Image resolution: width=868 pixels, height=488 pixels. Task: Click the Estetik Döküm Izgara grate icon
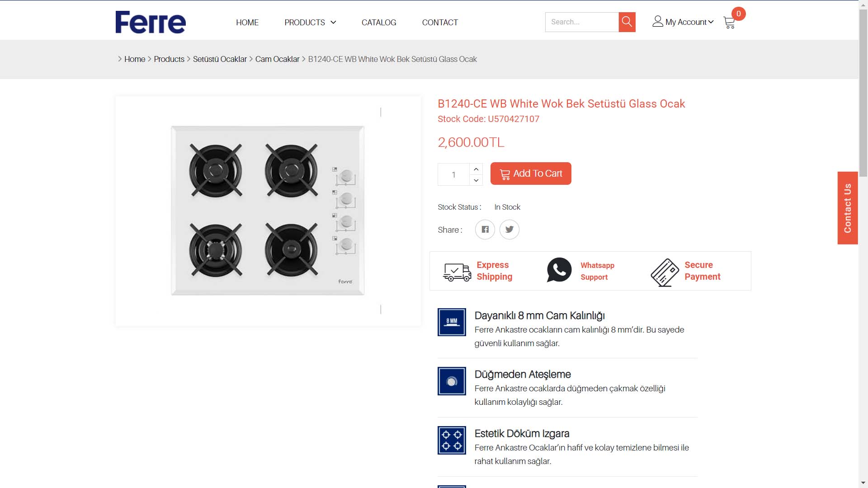pyautogui.click(x=452, y=440)
